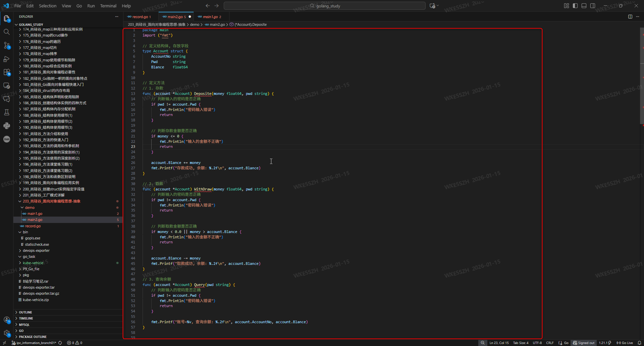Switch to the record.go tab
The height and width of the screenshot is (346, 644).
(x=140, y=17)
